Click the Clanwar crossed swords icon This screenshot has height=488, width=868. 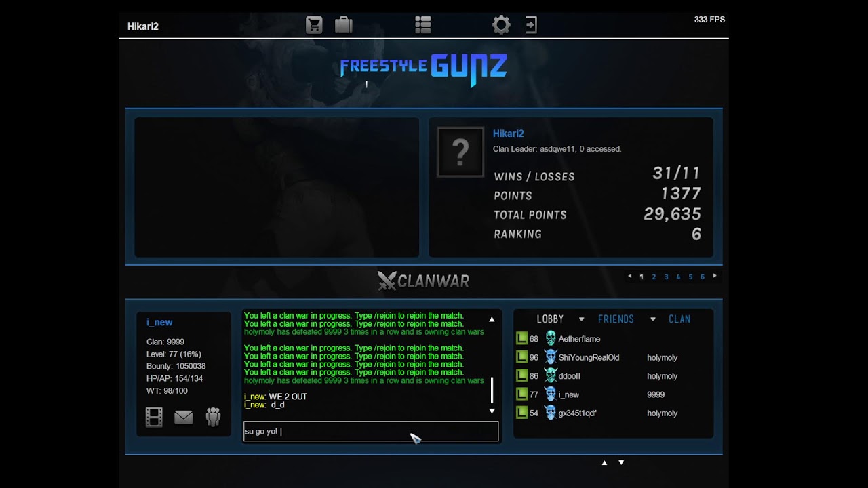pyautogui.click(x=387, y=281)
